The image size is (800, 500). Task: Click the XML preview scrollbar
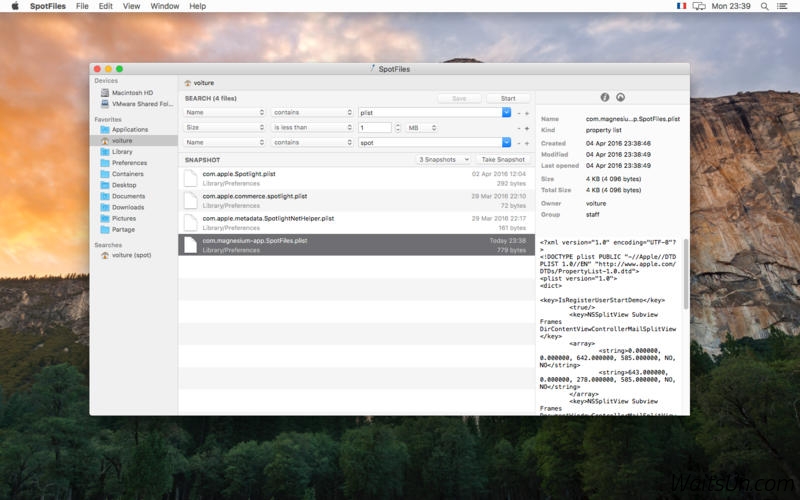(686, 274)
